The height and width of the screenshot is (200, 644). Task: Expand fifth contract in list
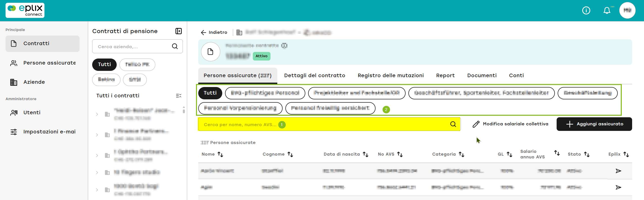tap(97, 190)
